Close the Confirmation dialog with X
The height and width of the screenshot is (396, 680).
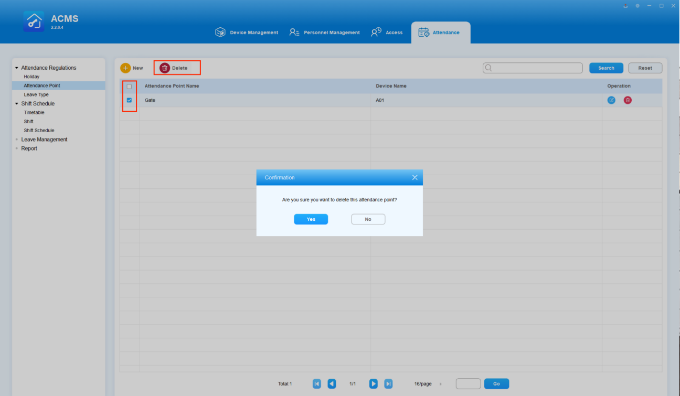coord(415,177)
